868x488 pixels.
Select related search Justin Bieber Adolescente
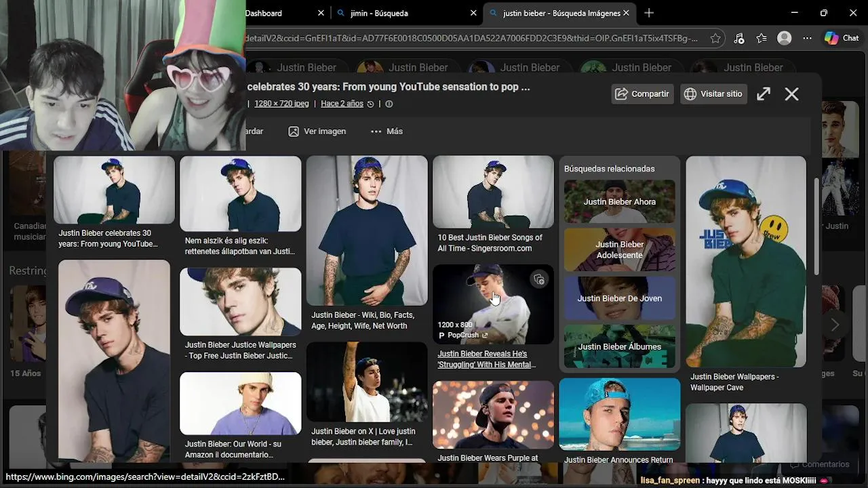[x=620, y=249]
